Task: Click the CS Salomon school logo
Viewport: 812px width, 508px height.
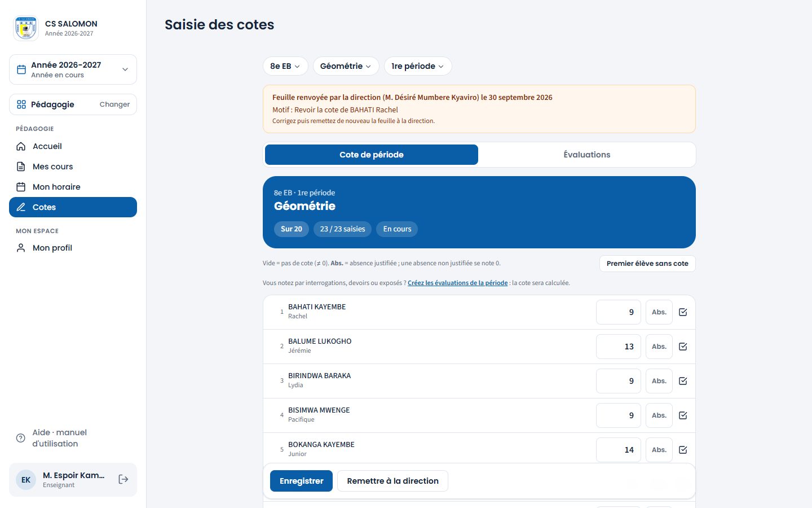Action: [26, 28]
